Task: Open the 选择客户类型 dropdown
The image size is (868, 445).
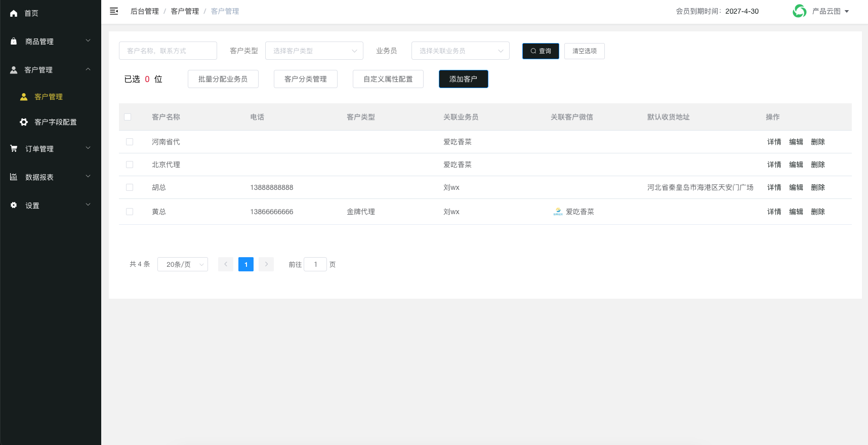Action: (x=314, y=51)
